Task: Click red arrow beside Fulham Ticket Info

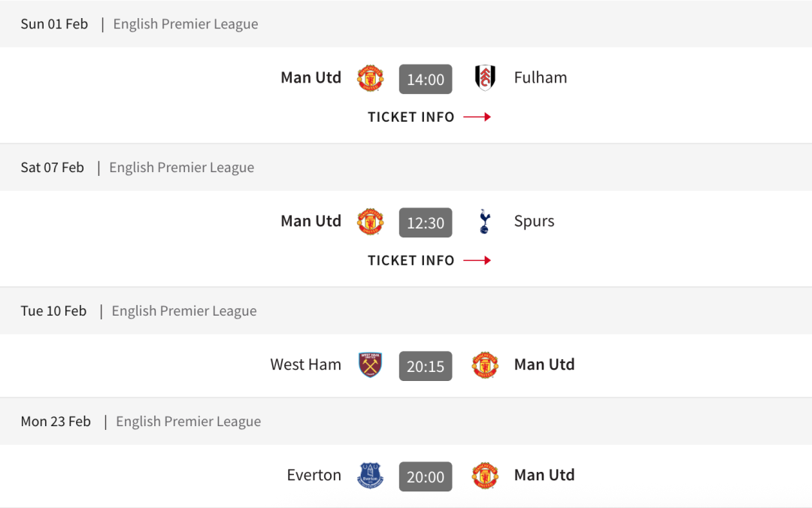Action: pos(477,117)
